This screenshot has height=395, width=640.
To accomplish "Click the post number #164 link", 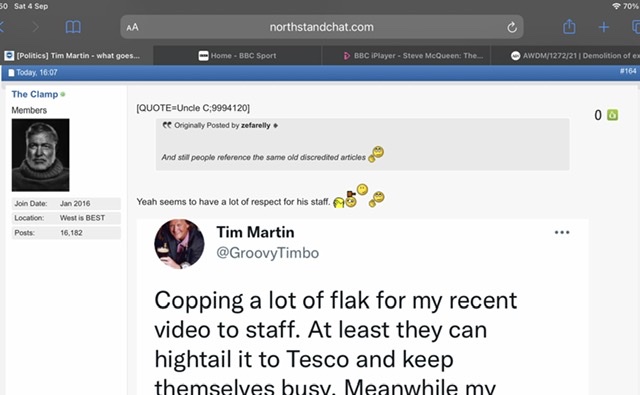I will [628, 71].
